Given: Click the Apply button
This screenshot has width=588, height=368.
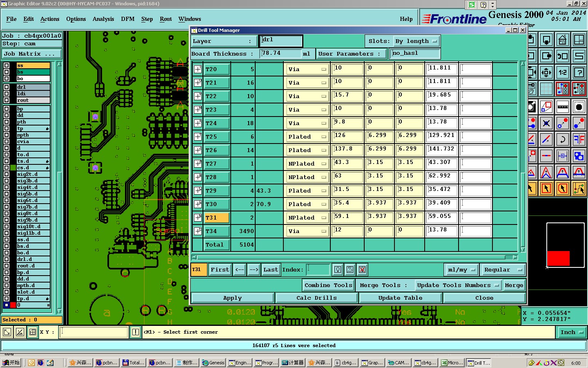Looking at the screenshot, I should (232, 298).
